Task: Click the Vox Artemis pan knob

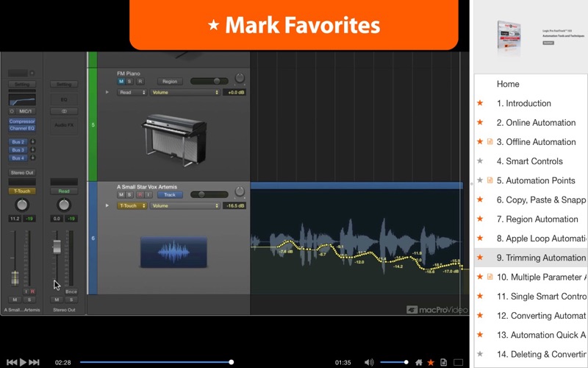Action: pos(240,191)
